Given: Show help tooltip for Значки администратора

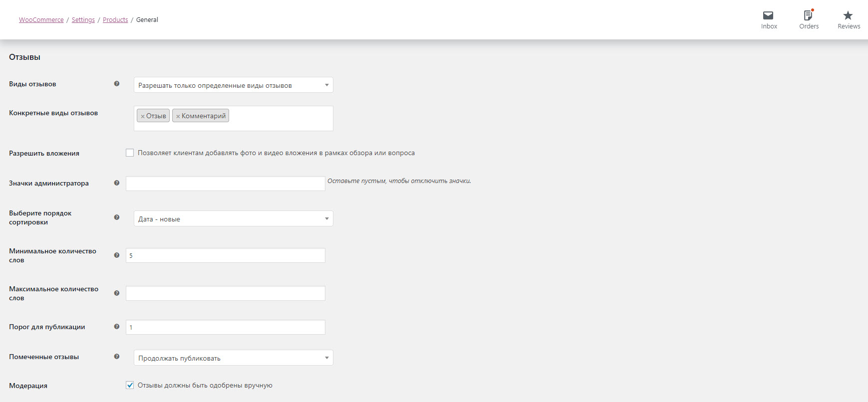Looking at the screenshot, I should click(117, 183).
